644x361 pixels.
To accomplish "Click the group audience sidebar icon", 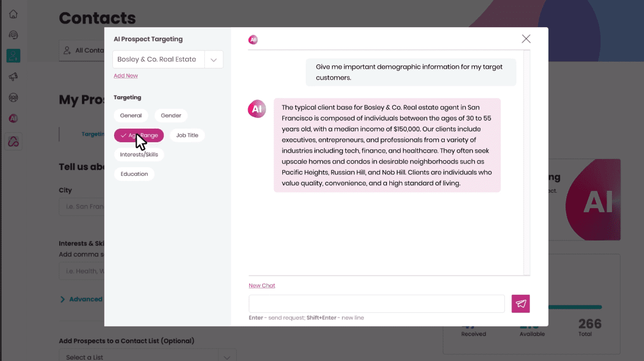I will (x=14, y=98).
